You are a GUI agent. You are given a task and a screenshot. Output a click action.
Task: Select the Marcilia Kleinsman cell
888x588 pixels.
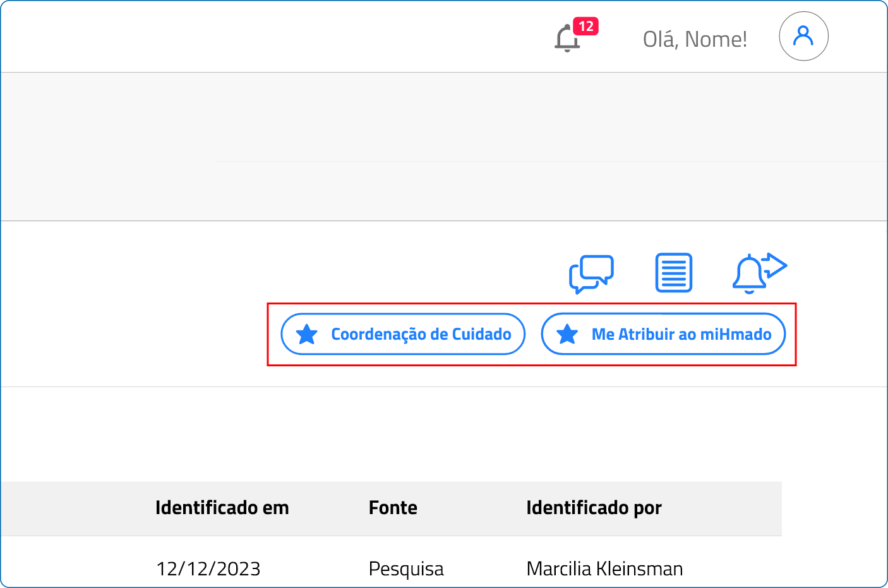(x=604, y=568)
